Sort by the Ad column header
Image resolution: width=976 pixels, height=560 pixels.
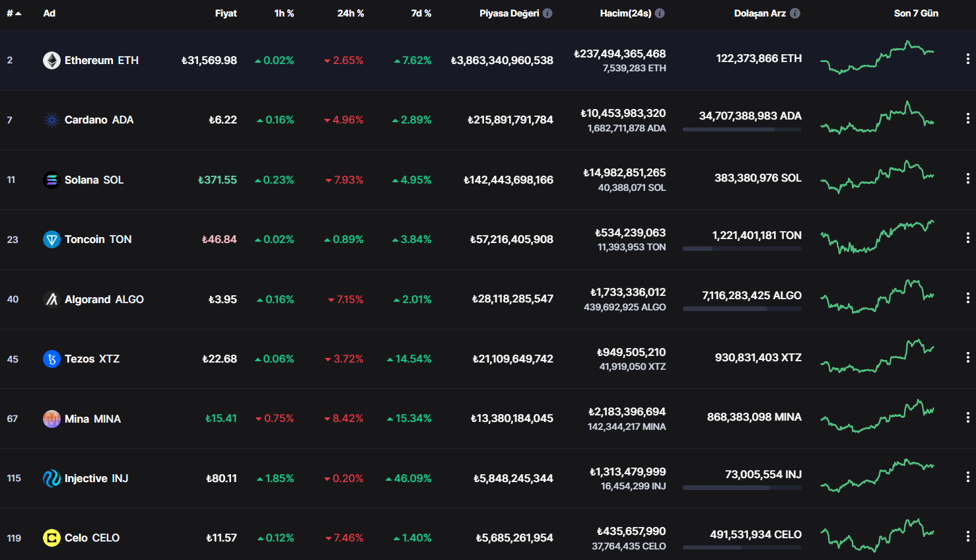[50, 13]
